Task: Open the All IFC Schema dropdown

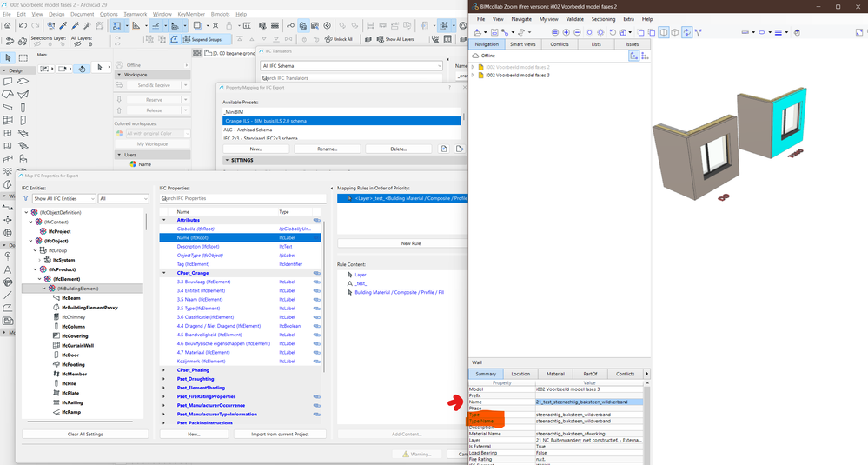Action: tap(352, 66)
